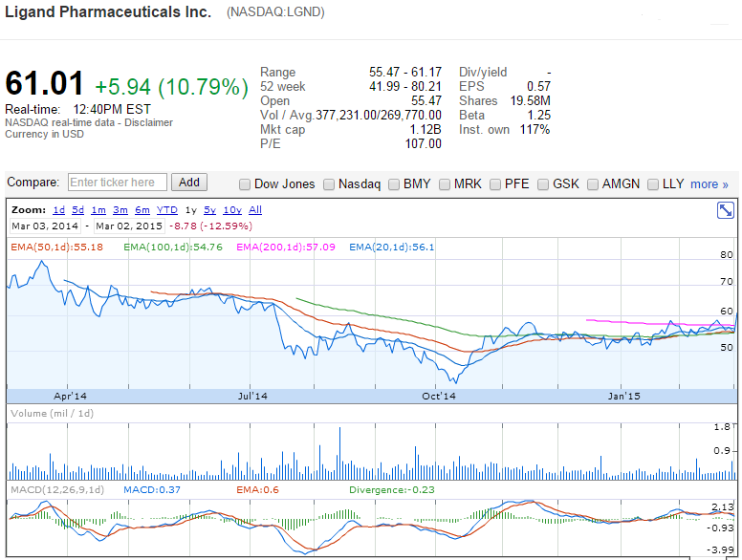The image size is (742, 560).
Task: Tick the LLY comparison checkbox
Action: coord(653,184)
